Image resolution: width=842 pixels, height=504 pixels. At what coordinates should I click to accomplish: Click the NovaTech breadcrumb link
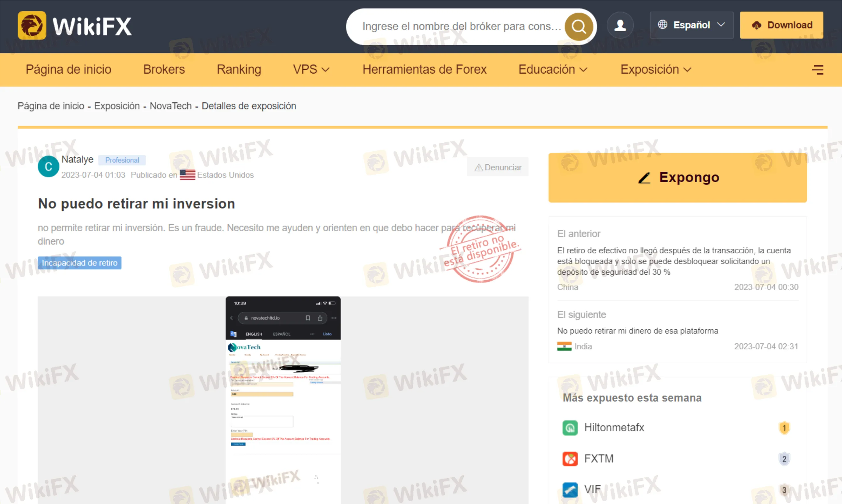click(x=171, y=106)
